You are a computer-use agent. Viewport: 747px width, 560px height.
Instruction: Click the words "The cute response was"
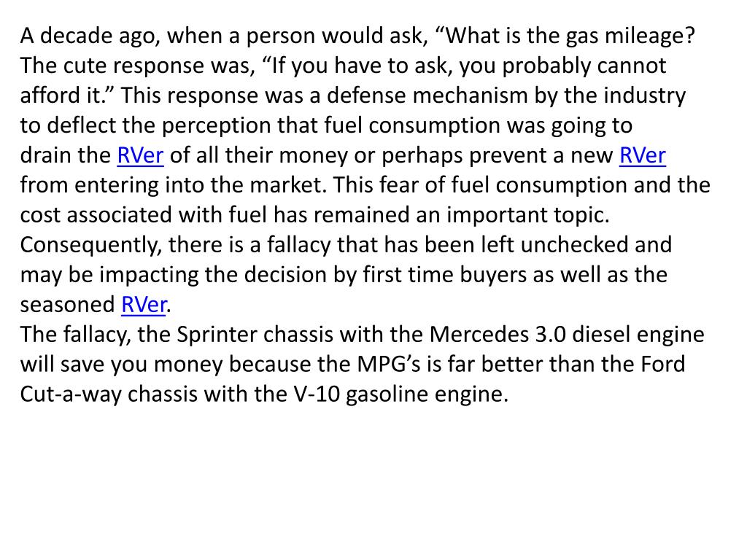click(137, 66)
